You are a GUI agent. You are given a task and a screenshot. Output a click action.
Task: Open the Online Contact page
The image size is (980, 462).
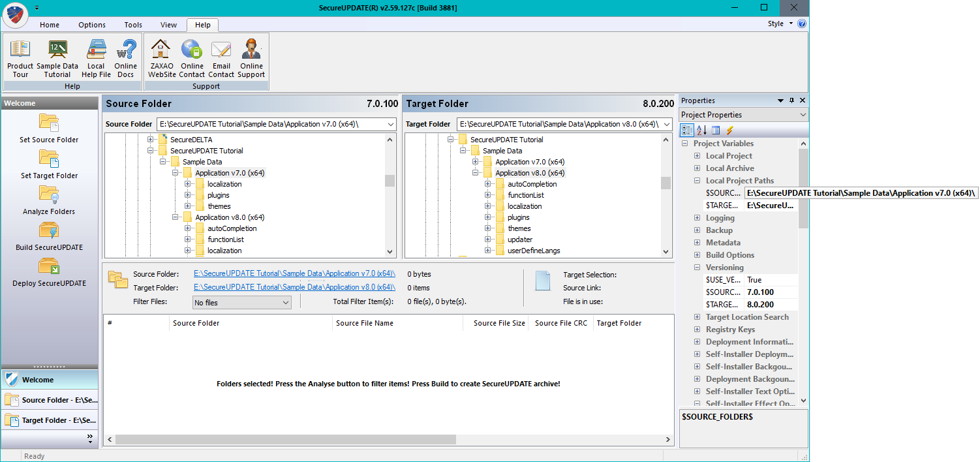[192, 58]
